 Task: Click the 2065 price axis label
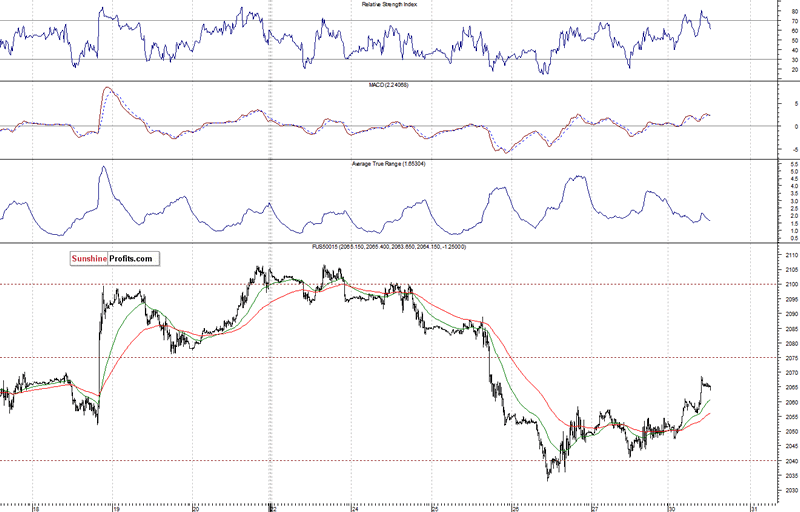pos(792,388)
